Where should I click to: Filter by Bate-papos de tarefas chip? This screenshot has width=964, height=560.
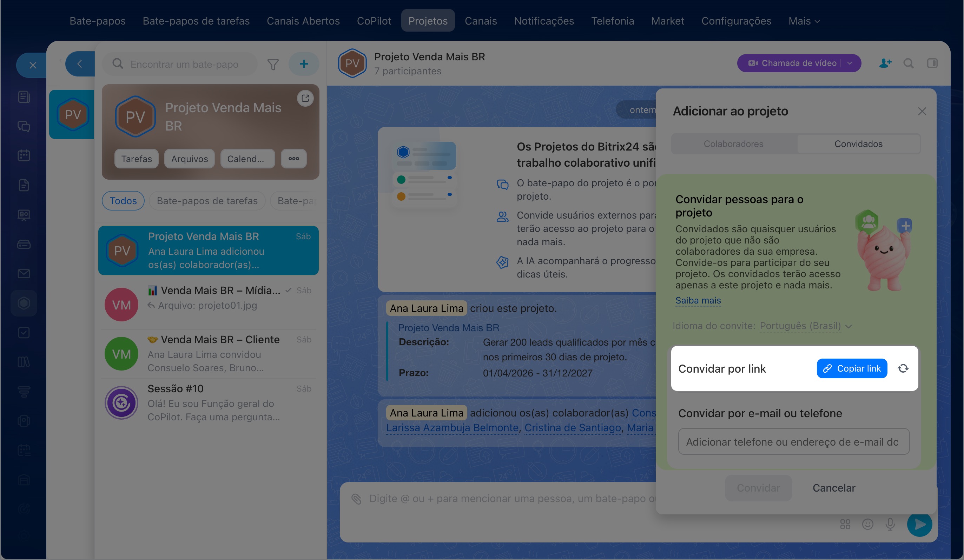coord(207,201)
